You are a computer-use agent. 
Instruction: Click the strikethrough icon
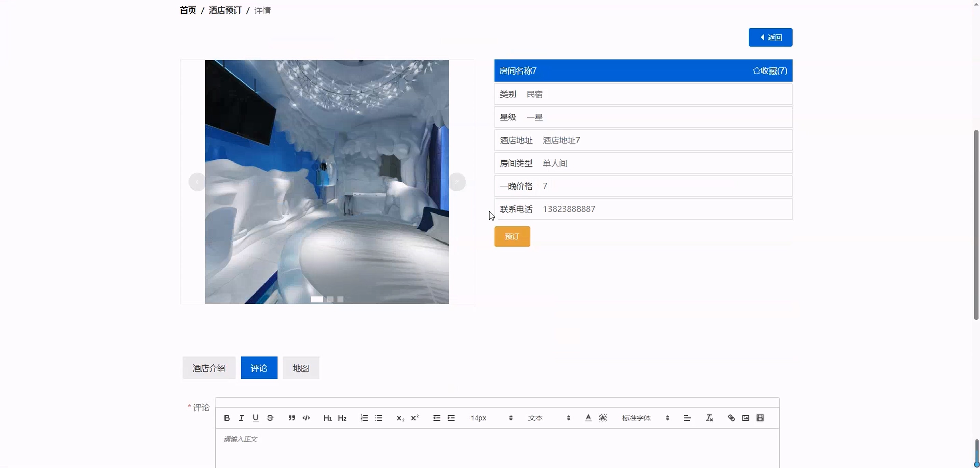[270, 418]
